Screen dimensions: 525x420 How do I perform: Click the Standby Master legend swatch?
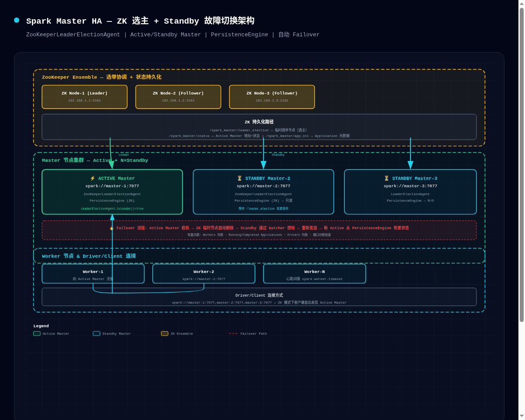pyautogui.click(x=96, y=333)
